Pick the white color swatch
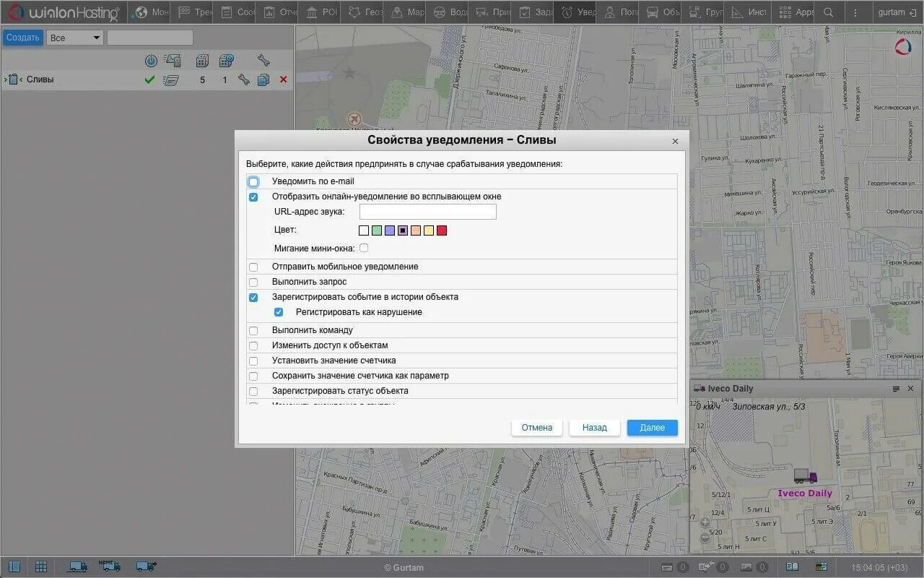 pos(364,230)
